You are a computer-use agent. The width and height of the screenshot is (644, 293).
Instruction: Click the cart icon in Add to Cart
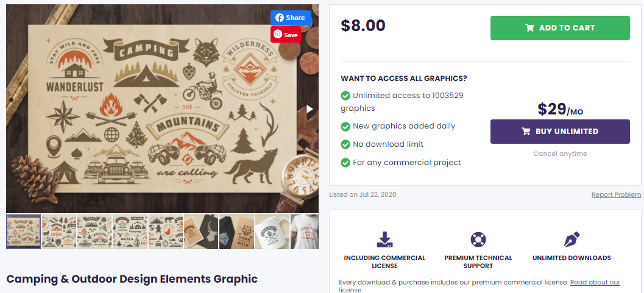pyautogui.click(x=529, y=28)
